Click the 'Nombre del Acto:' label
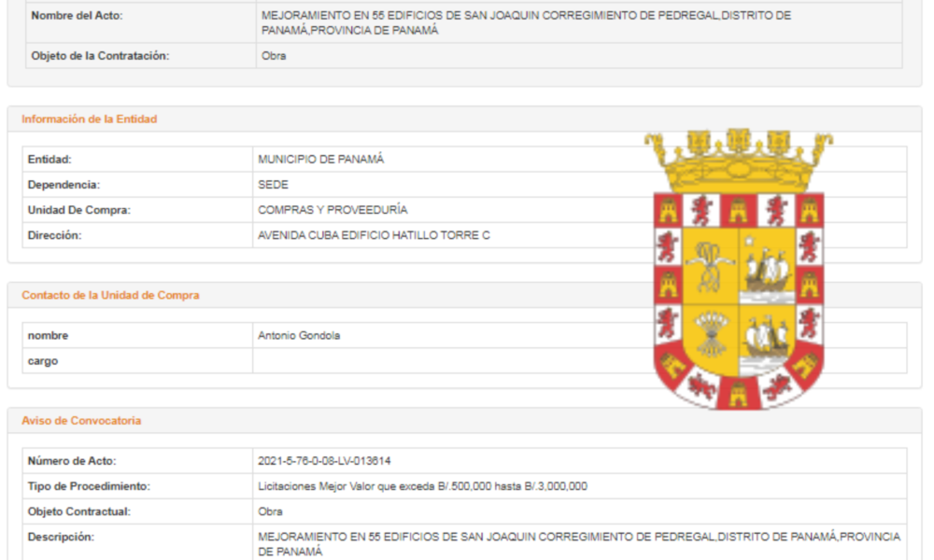 click(77, 16)
